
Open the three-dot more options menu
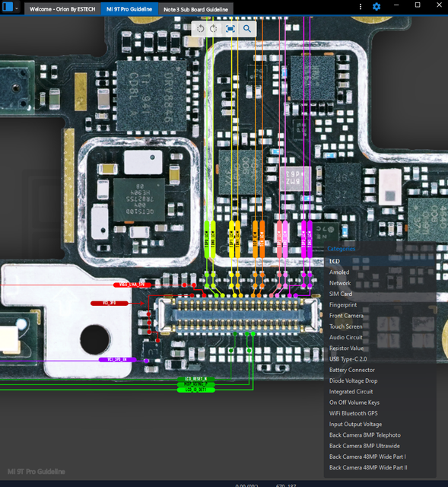pos(361,7)
